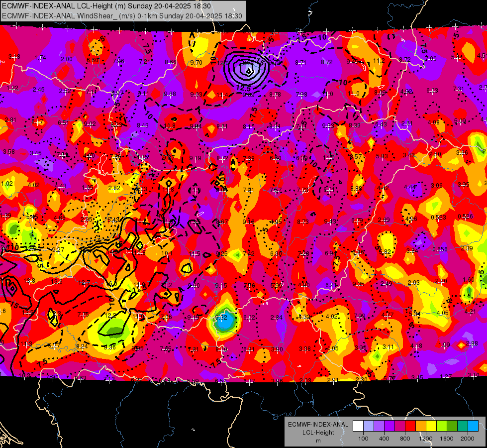Pick the light purple legend swatch
Image resolution: width=487 pixels, height=448 pixels.
point(379,426)
